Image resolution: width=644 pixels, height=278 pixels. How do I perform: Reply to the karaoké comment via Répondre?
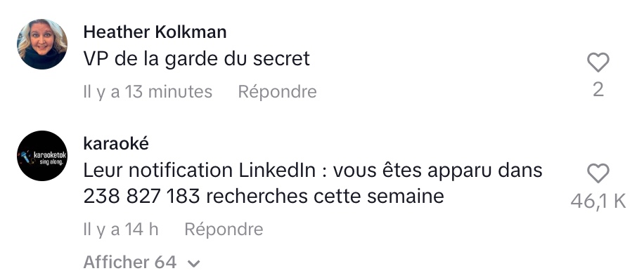[x=224, y=229]
